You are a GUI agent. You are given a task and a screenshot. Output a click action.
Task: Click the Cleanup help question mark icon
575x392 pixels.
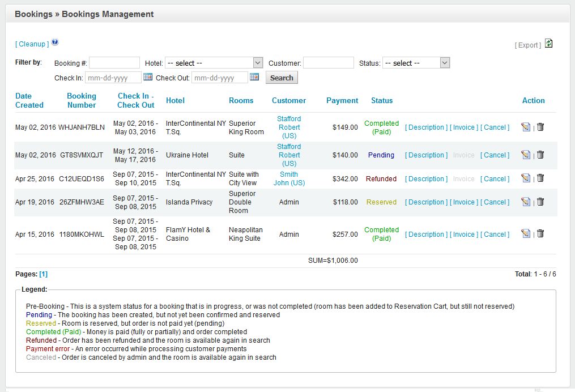pos(55,42)
